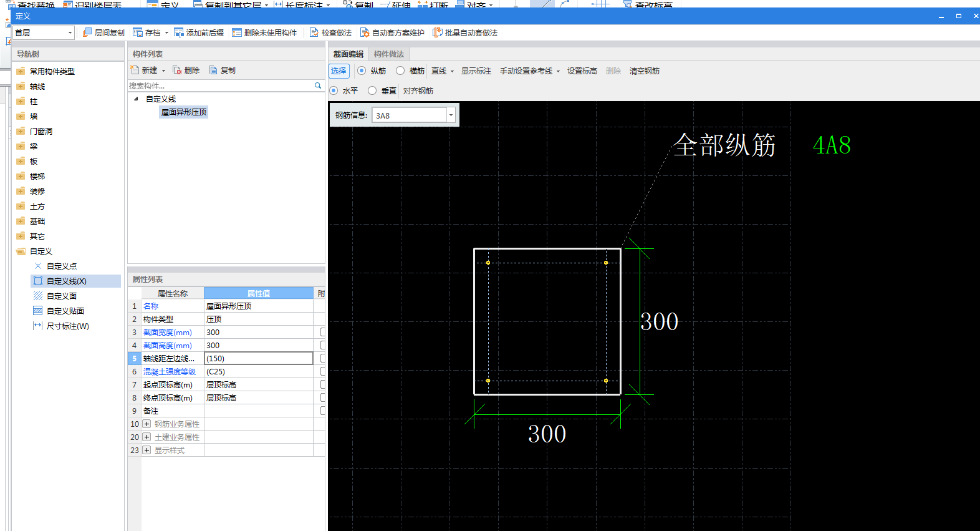Click the 选择 button
The image size is (980, 531).
[339, 71]
